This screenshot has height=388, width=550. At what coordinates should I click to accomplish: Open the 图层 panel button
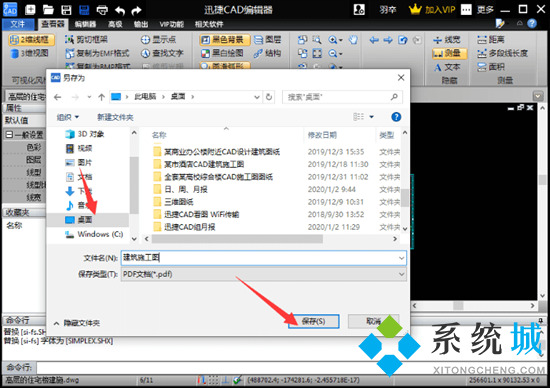(x=268, y=40)
